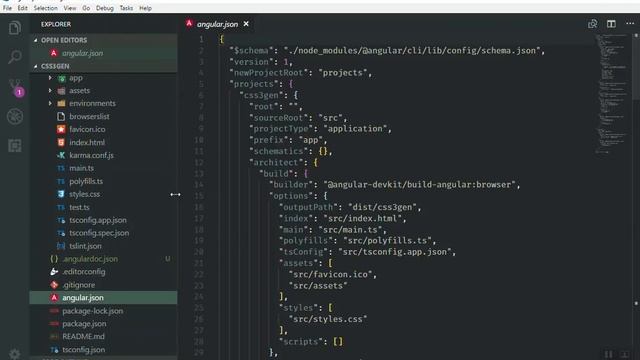Click the Explorer panel title

tap(56, 24)
